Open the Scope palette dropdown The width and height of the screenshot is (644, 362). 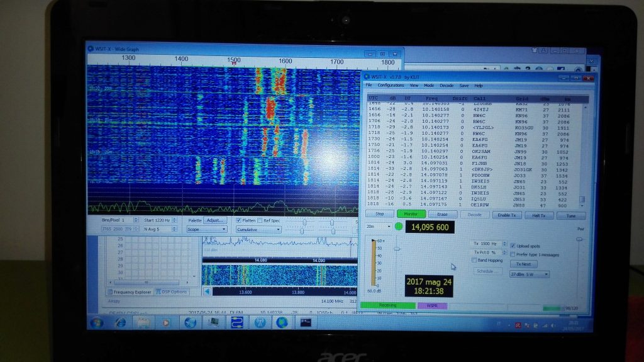point(206,229)
